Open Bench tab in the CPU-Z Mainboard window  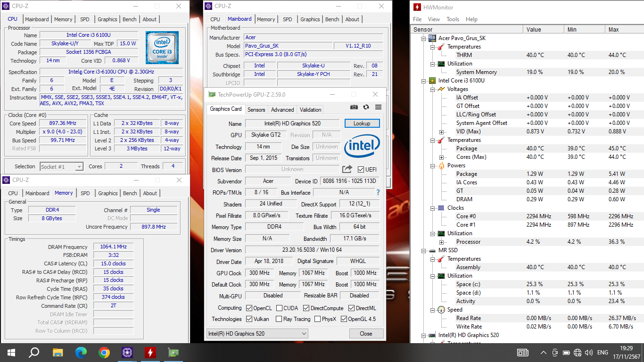[332, 19]
